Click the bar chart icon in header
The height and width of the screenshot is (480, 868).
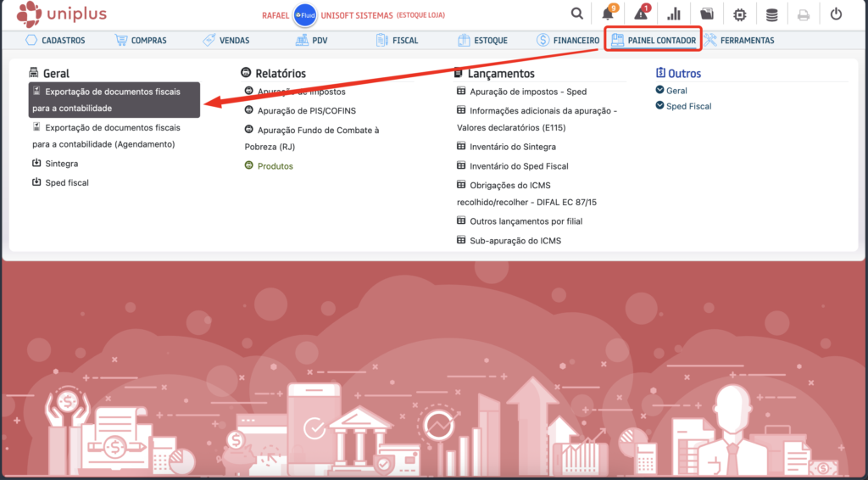675,14
